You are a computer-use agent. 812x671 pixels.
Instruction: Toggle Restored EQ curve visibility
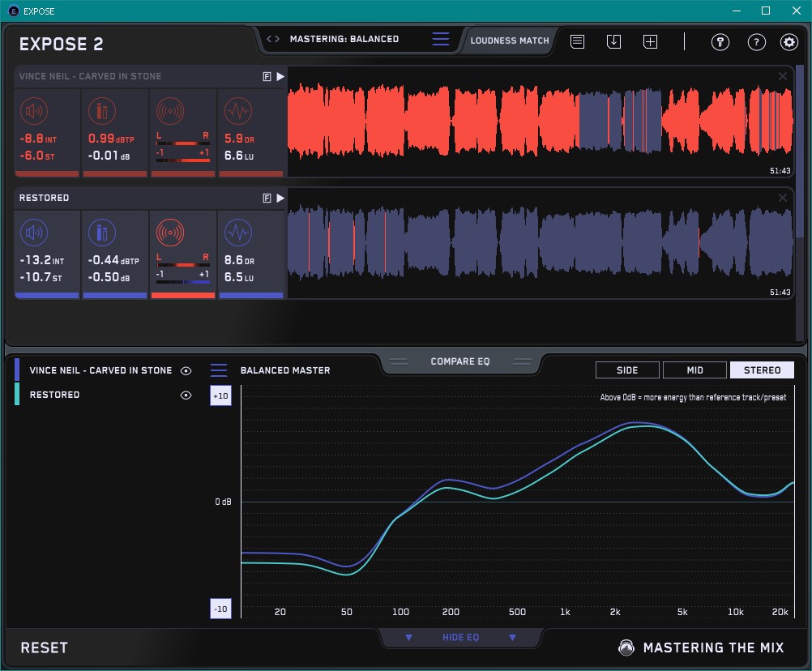[x=186, y=395]
